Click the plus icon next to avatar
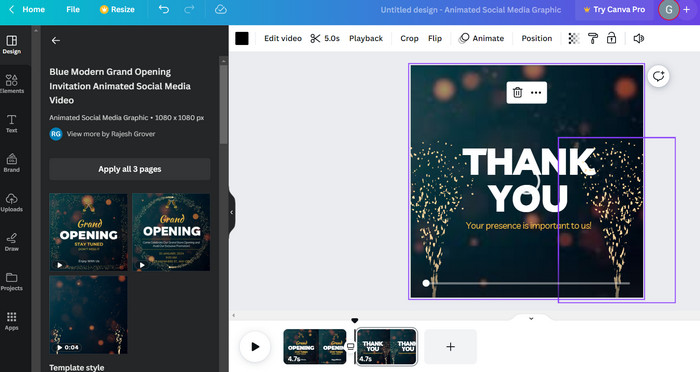The height and width of the screenshot is (372, 700). (x=687, y=9)
